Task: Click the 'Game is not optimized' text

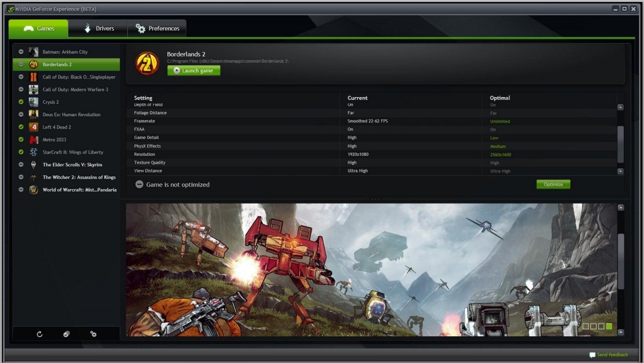Action: (177, 185)
